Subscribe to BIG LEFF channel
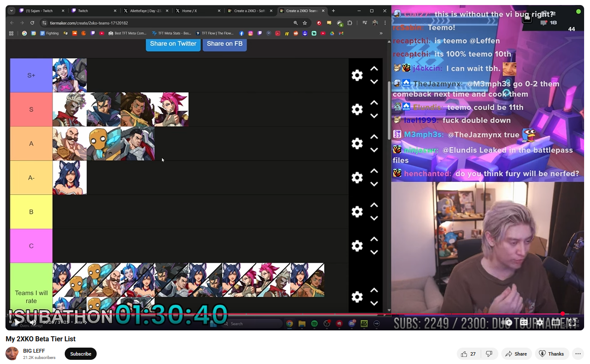This screenshot has height=364, width=590. coord(81,354)
